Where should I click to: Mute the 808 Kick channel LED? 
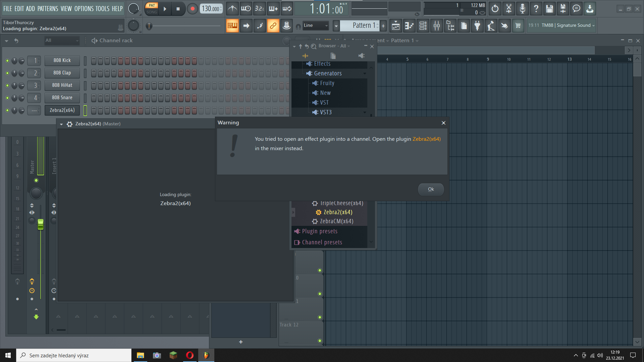tap(7, 61)
